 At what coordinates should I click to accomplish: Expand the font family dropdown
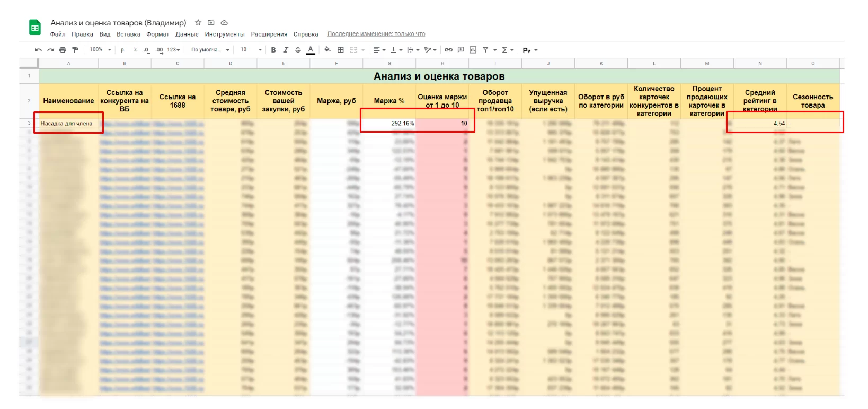click(210, 50)
